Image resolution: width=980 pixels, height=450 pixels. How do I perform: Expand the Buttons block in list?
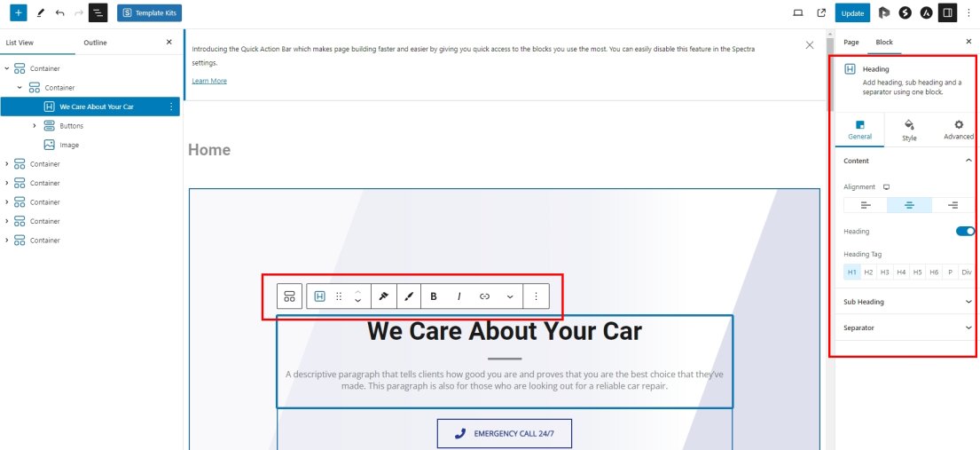(x=35, y=126)
